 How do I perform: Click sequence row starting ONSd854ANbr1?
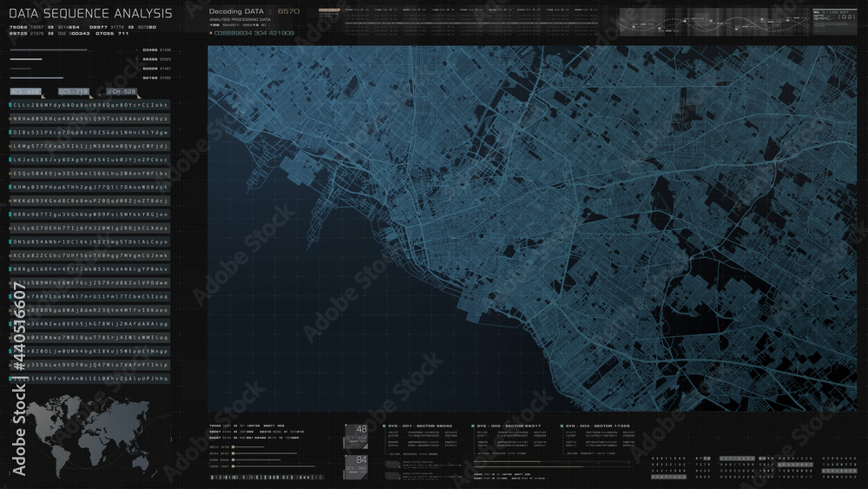89,242
